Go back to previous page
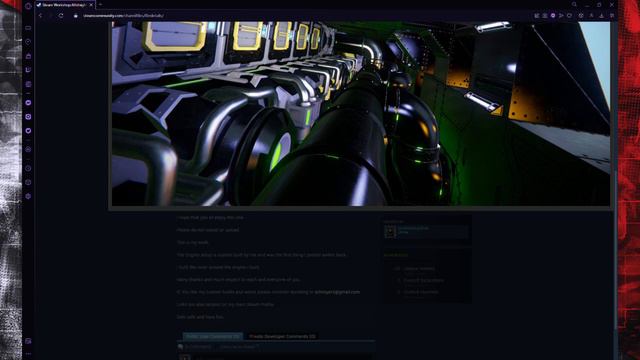640x360 pixels. (40, 16)
